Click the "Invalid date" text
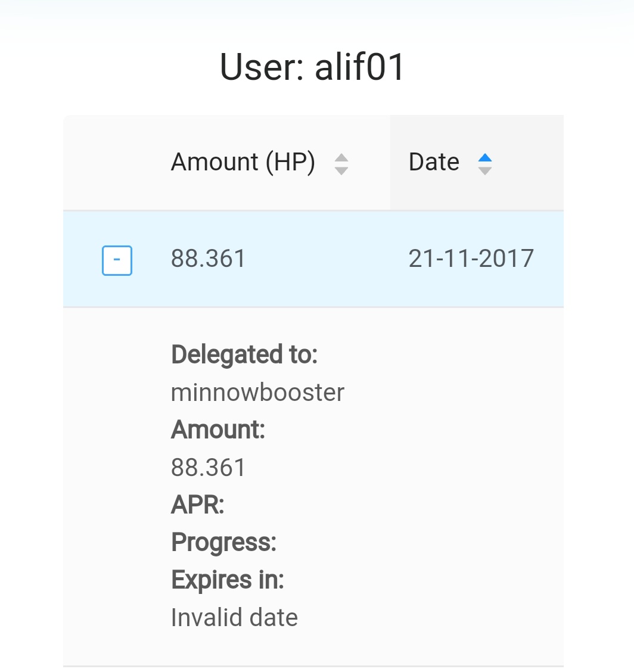The width and height of the screenshot is (634, 672). coord(234,618)
